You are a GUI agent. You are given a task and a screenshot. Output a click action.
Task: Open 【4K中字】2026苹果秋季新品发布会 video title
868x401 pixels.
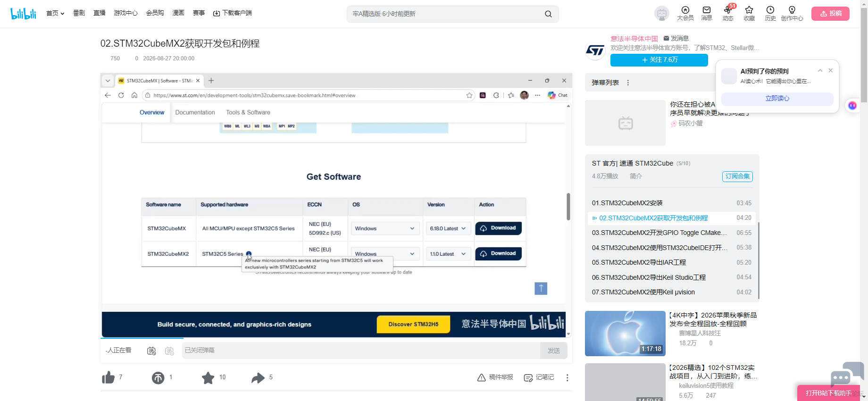coord(713,319)
